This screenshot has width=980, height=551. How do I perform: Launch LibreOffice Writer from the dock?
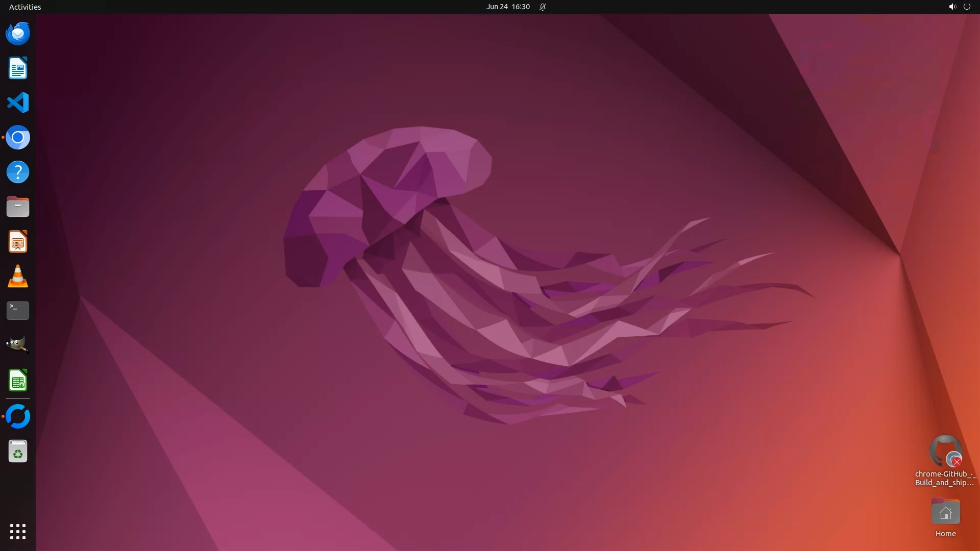pyautogui.click(x=18, y=68)
